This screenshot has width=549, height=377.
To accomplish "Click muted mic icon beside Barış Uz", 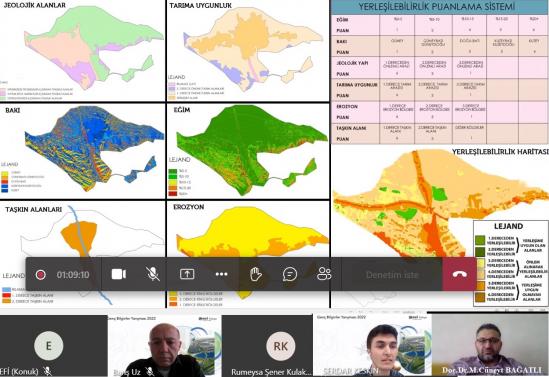I will 150,372.
